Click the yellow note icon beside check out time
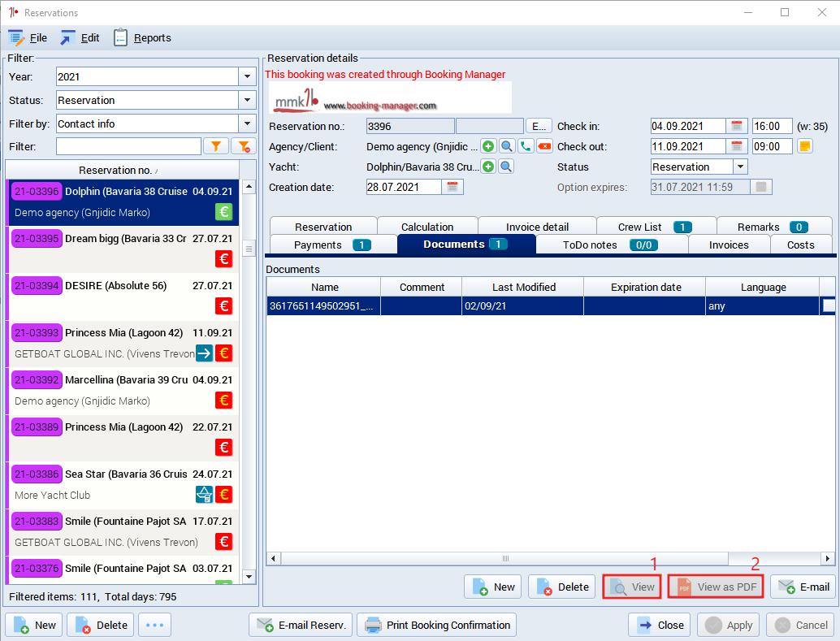 click(x=804, y=146)
